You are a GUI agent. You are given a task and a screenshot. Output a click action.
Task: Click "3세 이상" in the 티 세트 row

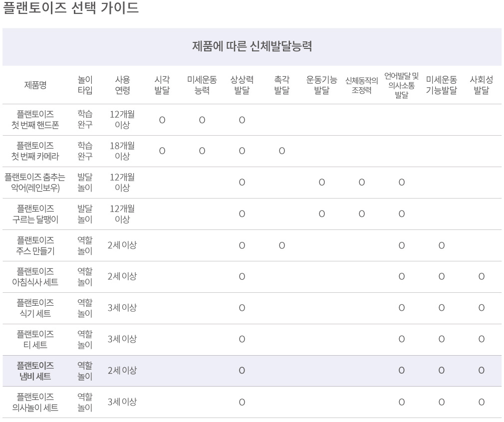[122, 339]
